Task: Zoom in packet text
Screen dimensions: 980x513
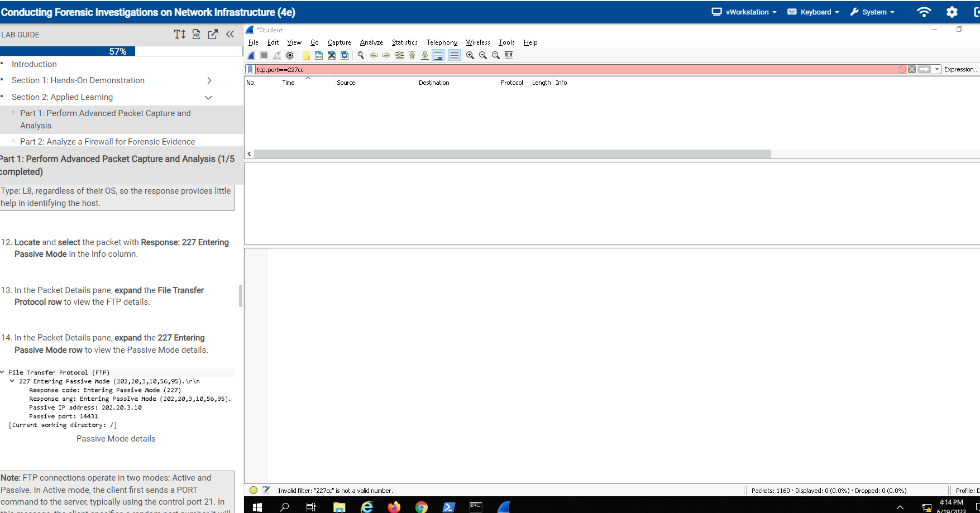Action: [x=470, y=55]
